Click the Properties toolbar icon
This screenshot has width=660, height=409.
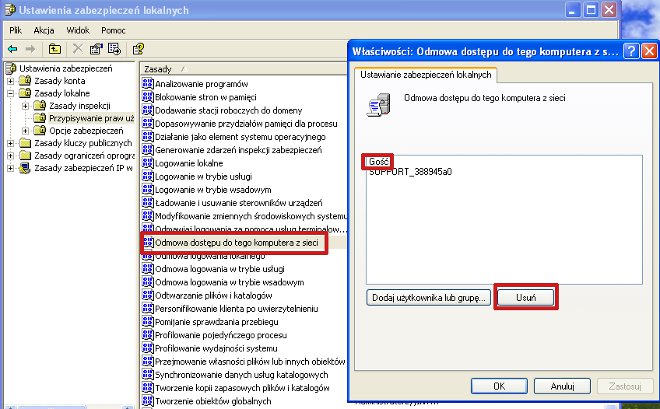(x=96, y=48)
